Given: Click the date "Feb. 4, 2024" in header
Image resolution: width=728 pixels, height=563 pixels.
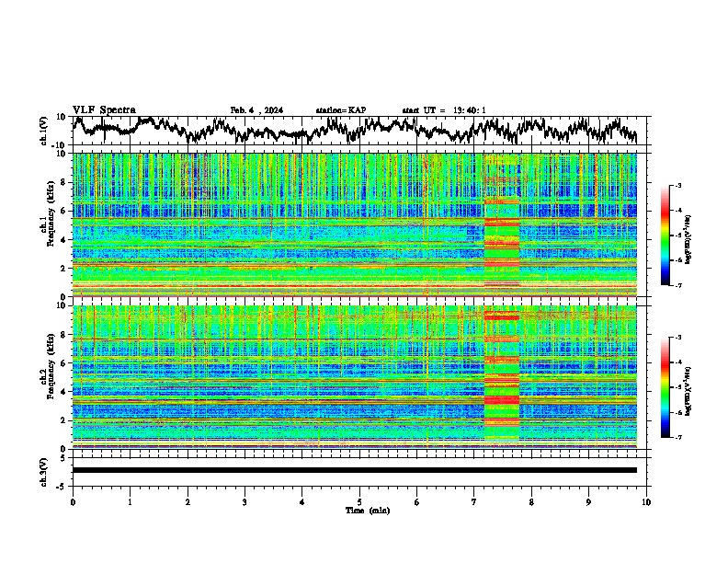Looking at the screenshot, I should point(256,110).
